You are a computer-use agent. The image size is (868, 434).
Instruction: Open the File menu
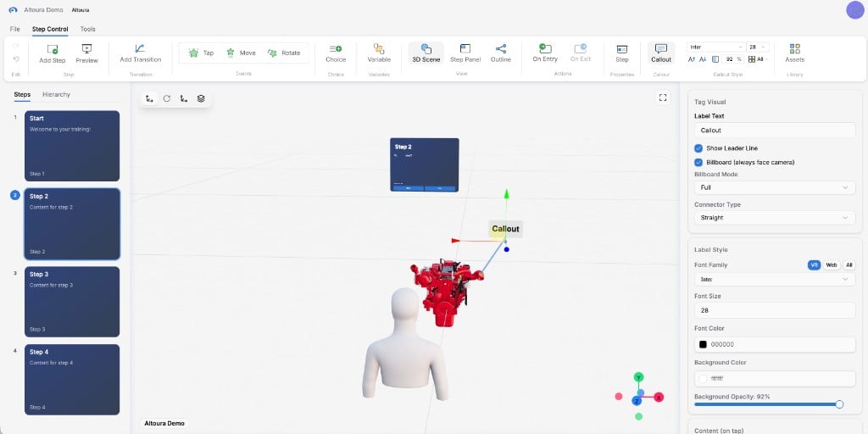pyautogui.click(x=15, y=29)
